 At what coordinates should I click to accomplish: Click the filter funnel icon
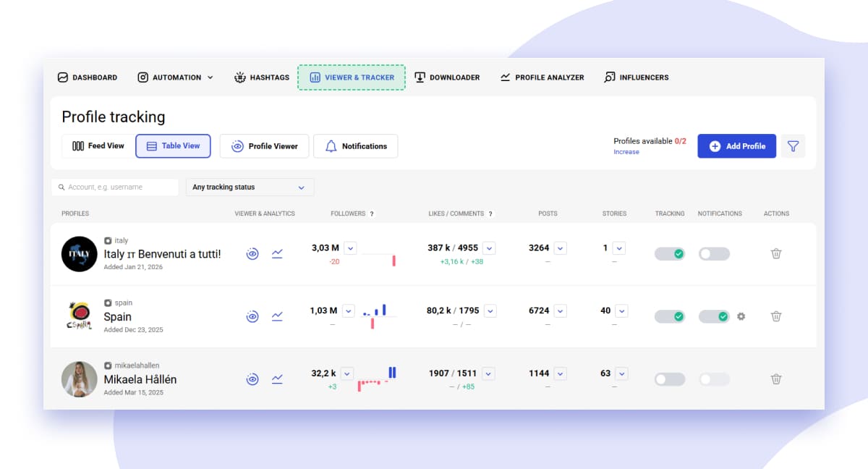(x=793, y=146)
